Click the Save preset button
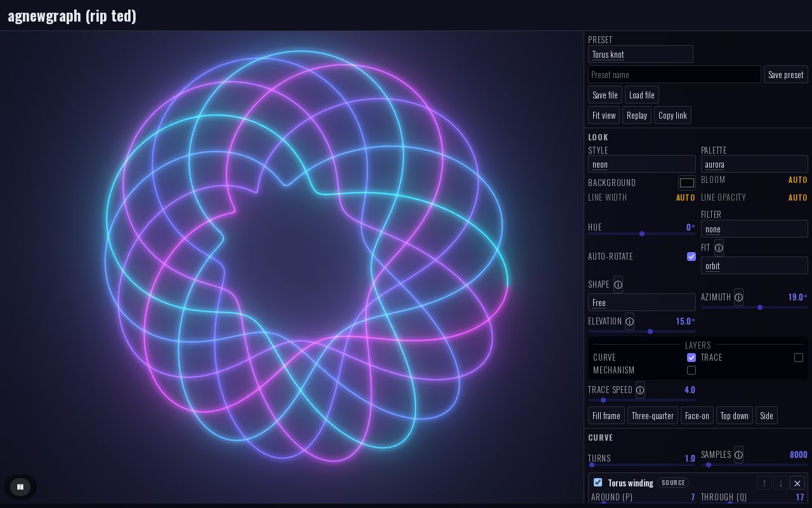812x508 pixels. coord(786,74)
